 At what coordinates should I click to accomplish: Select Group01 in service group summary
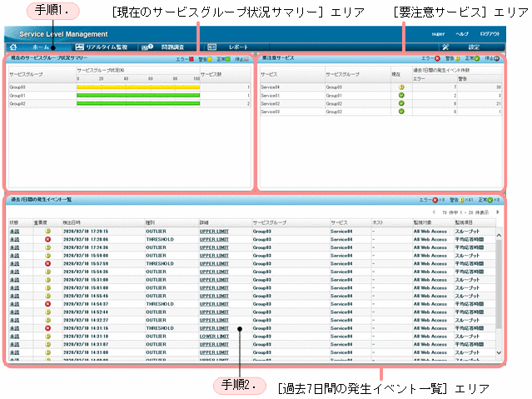click(x=17, y=96)
